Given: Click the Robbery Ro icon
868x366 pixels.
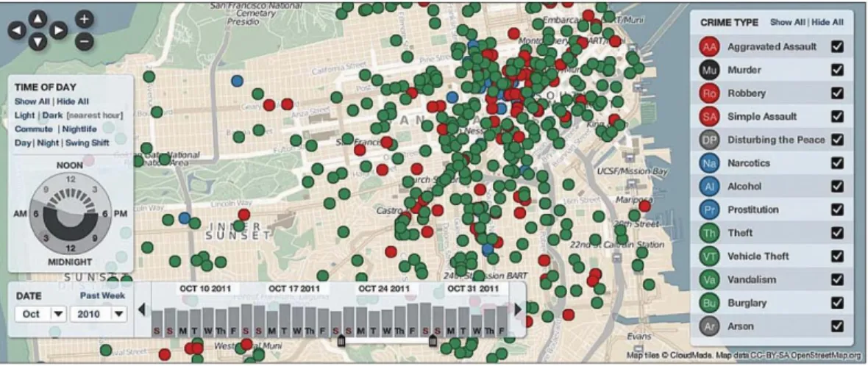Looking at the screenshot, I should click(x=709, y=93).
